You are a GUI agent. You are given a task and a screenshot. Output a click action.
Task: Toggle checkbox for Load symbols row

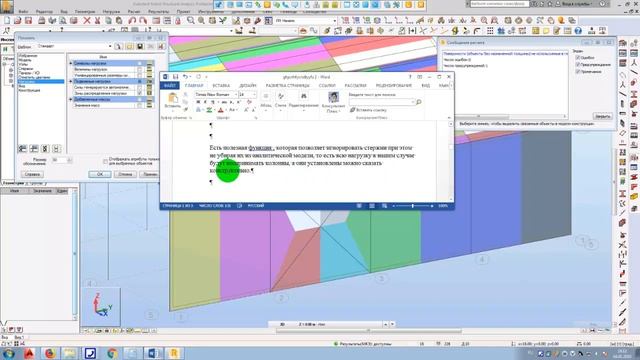[140, 64]
